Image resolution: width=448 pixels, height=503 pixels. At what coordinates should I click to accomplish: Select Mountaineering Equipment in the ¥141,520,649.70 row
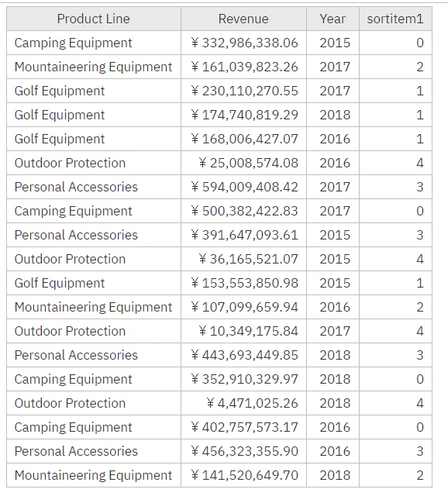point(93,476)
